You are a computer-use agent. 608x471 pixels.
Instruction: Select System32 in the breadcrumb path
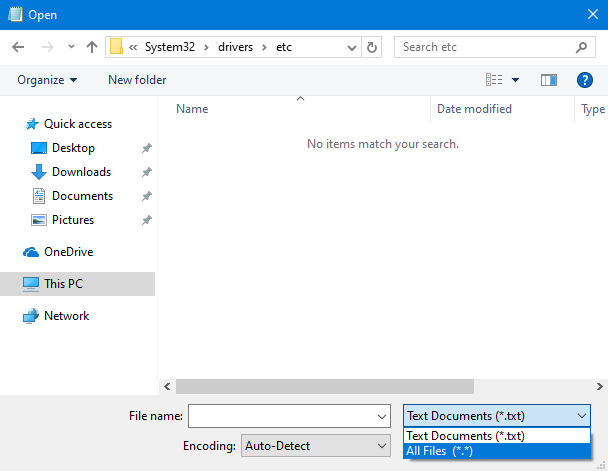170,47
